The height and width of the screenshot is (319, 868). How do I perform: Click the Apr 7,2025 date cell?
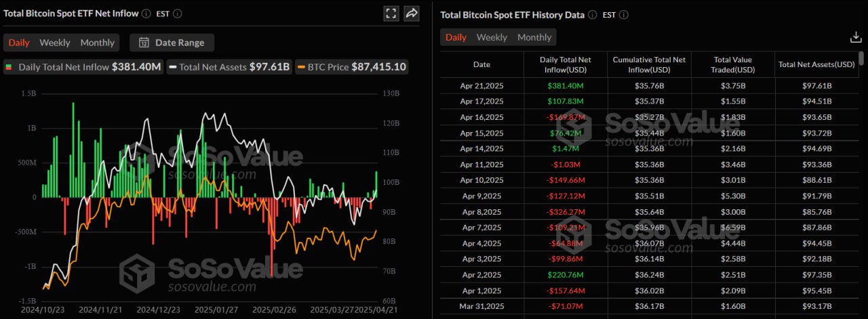click(481, 228)
